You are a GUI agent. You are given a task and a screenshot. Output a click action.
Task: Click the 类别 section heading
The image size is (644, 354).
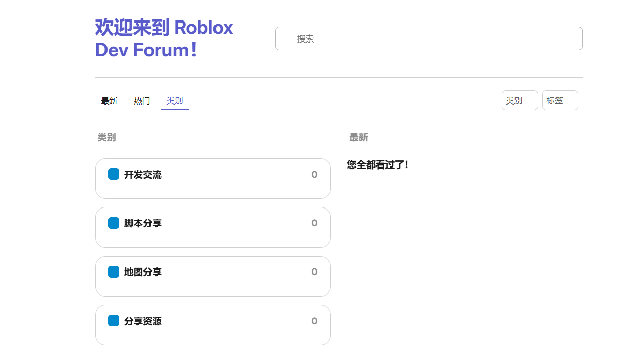(x=106, y=137)
